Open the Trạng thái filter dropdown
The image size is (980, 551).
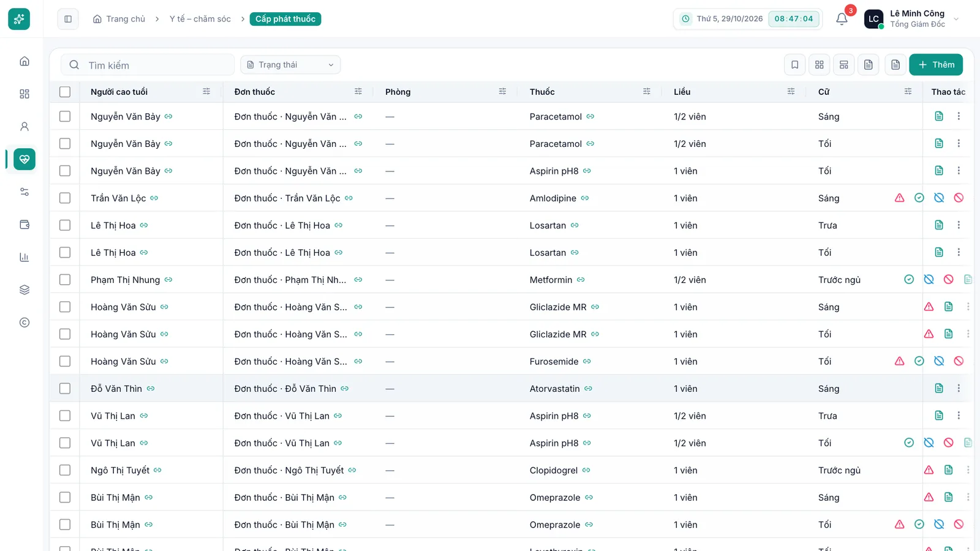[x=290, y=65]
